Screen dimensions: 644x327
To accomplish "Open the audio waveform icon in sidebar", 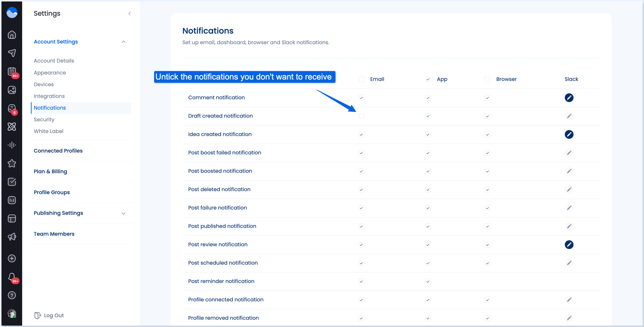I will pyautogui.click(x=12, y=145).
